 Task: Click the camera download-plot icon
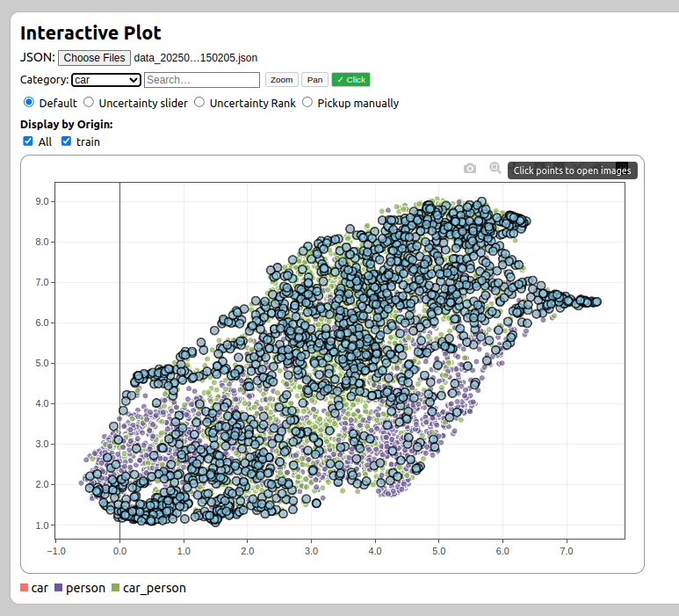[470, 169]
